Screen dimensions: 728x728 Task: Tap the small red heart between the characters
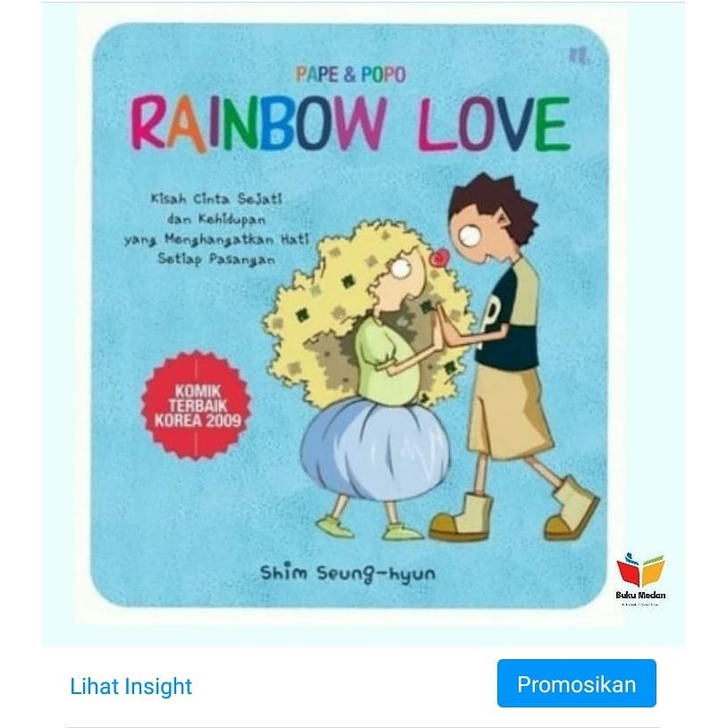(440, 258)
